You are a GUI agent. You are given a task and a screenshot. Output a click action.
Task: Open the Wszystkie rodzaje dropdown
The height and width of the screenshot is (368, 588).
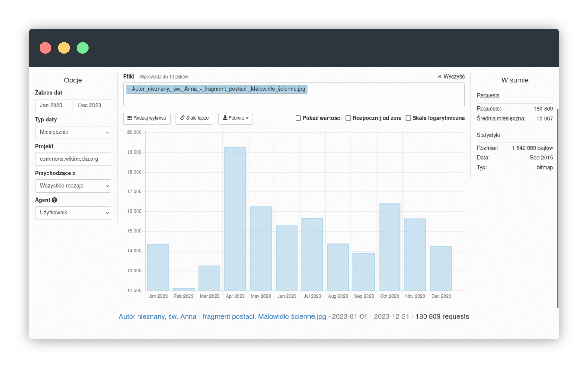point(73,186)
